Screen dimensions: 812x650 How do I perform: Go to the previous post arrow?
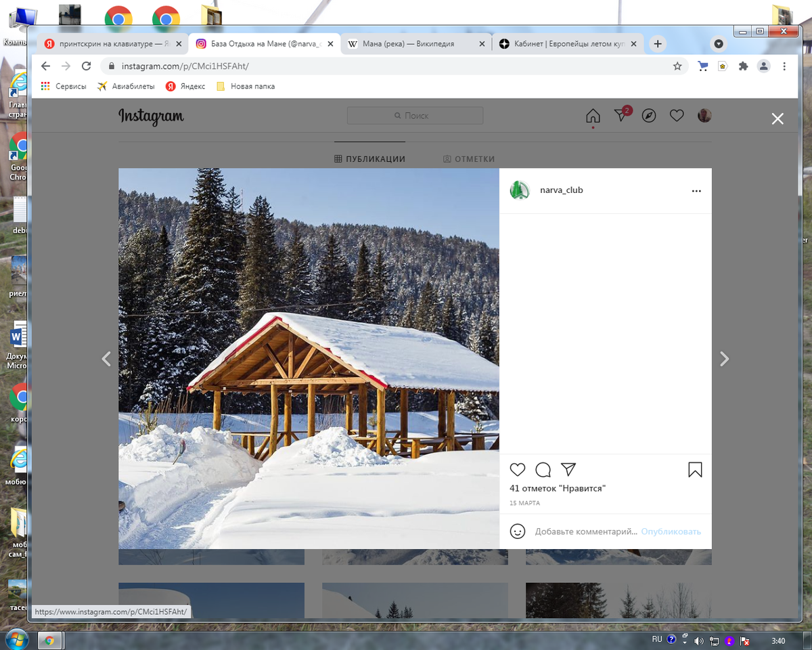[106, 359]
